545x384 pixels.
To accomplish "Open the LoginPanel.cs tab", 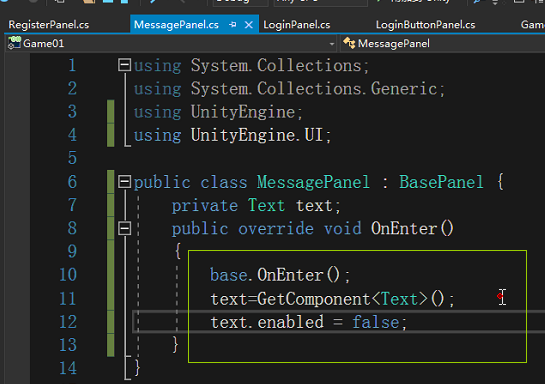I will [x=296, y=25].
